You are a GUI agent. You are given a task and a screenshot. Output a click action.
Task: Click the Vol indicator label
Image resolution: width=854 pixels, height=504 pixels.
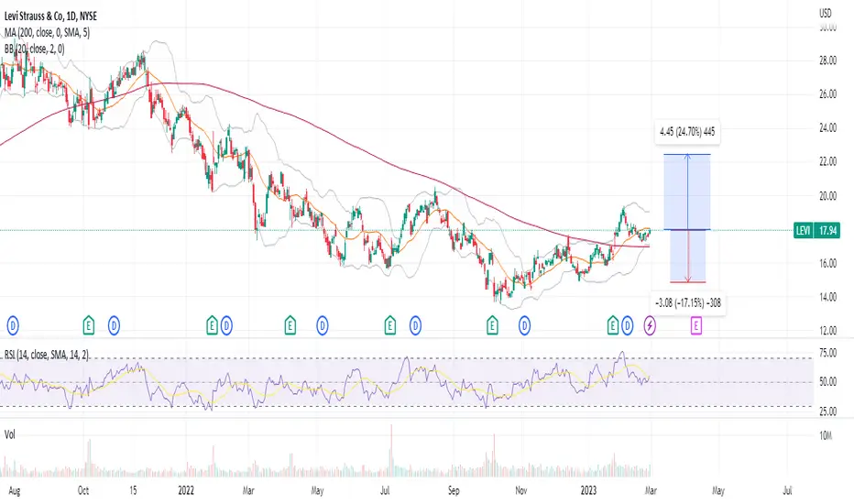click(x=10, y=434)
